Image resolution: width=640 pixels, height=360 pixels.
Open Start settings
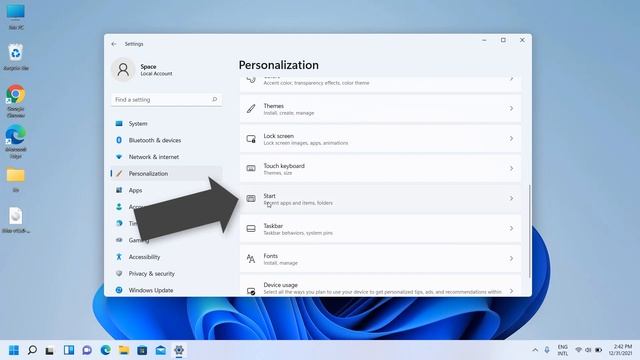click(380, 199)
